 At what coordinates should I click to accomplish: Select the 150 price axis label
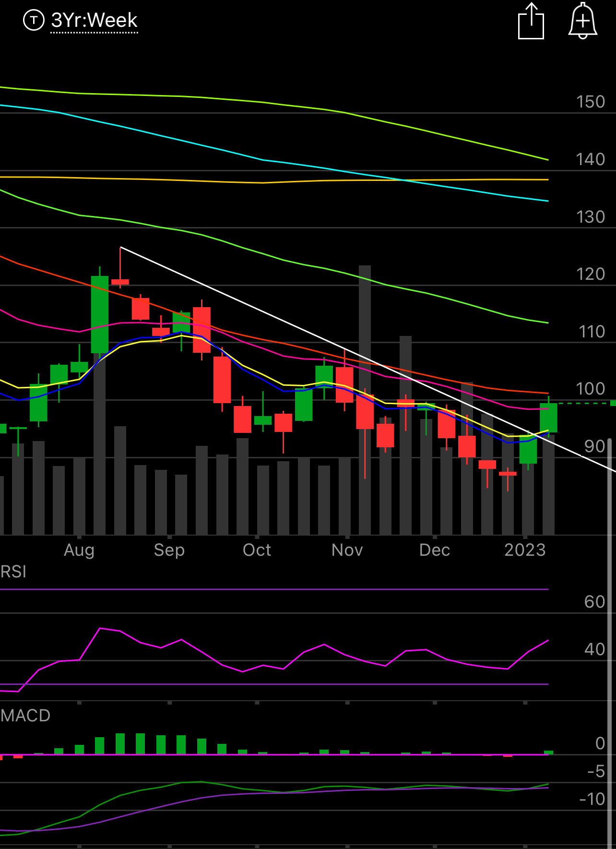591,102
